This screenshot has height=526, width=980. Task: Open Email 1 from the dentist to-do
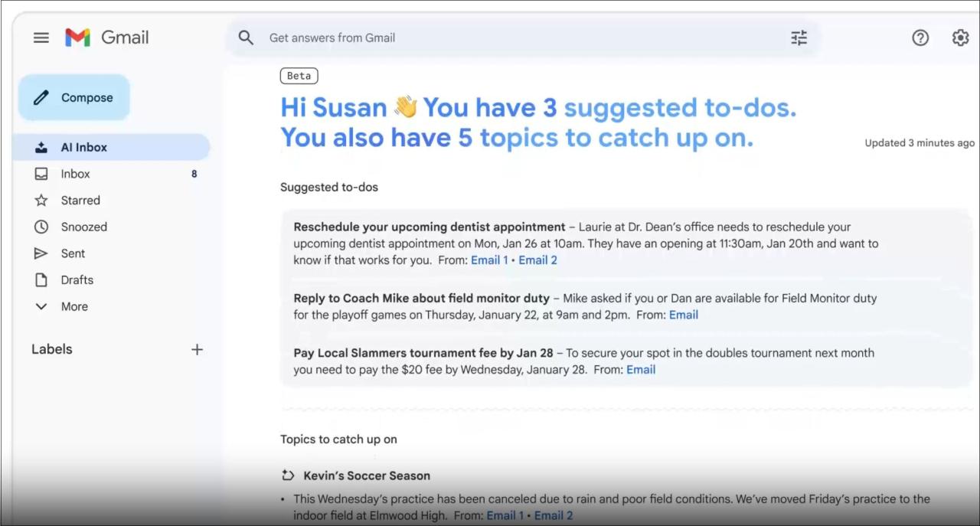488,260
